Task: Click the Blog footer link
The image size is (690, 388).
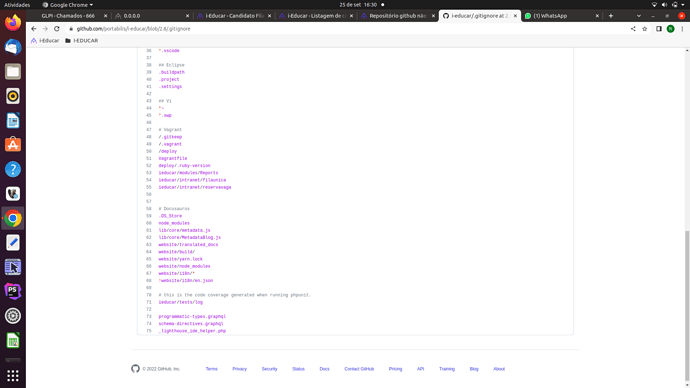Action: 474,369
